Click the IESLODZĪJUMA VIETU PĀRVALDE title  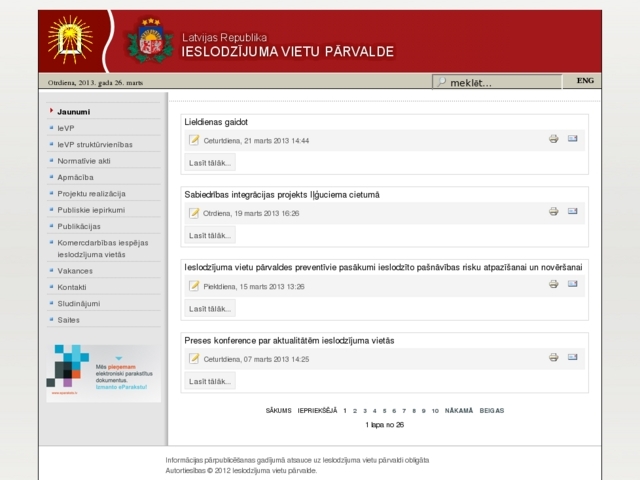(x=288, y=51)
